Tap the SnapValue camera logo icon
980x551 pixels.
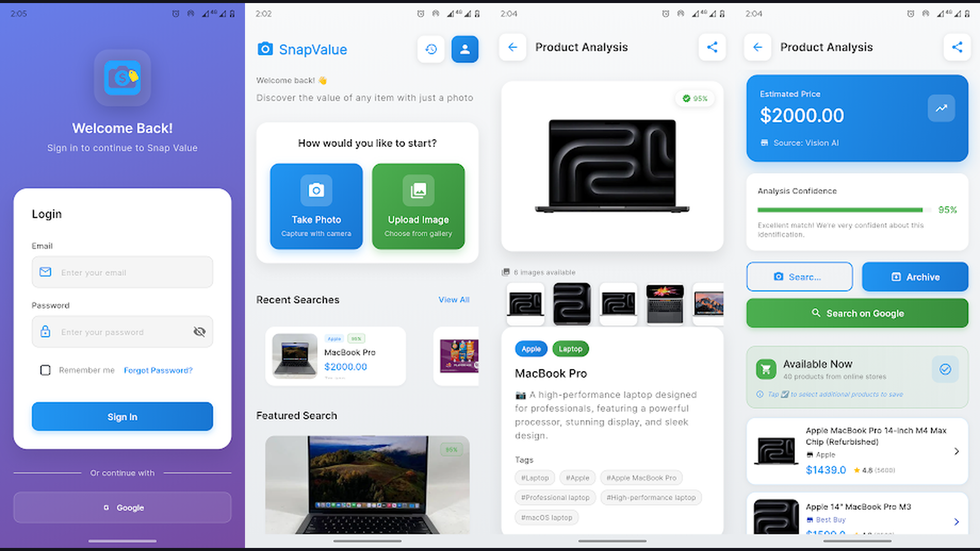click(x=265, y=49)
